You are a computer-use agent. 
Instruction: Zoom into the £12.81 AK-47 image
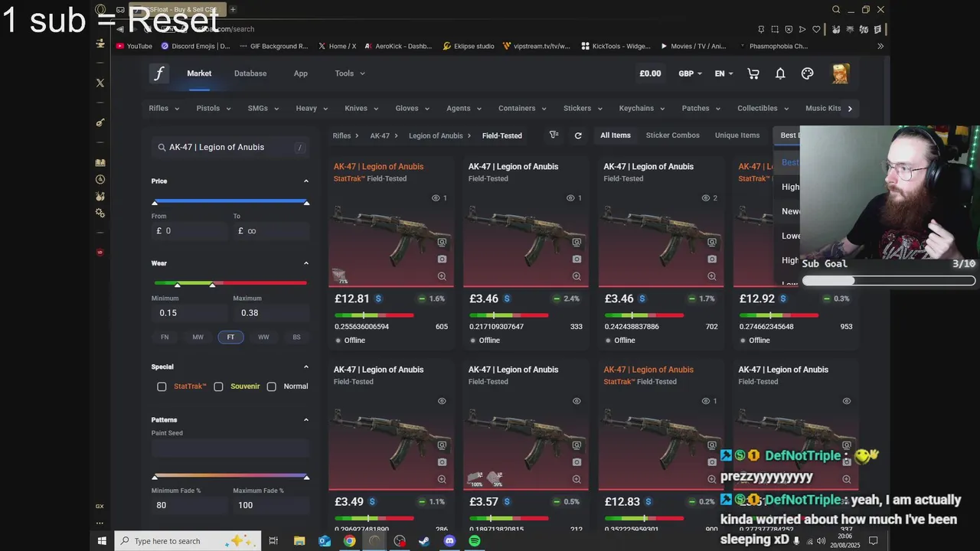pyautogui.click(x=442, y=276)
